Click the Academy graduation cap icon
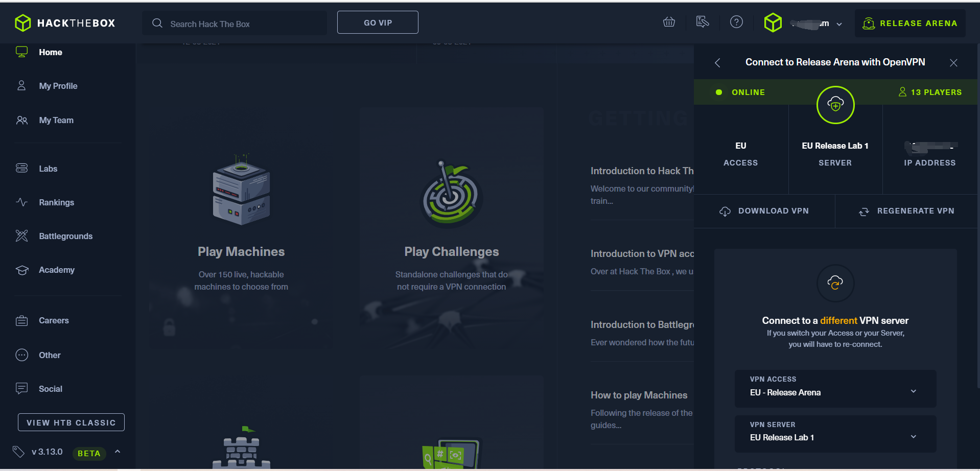Screen dimensions: 980x471 [x=22, y=270]
